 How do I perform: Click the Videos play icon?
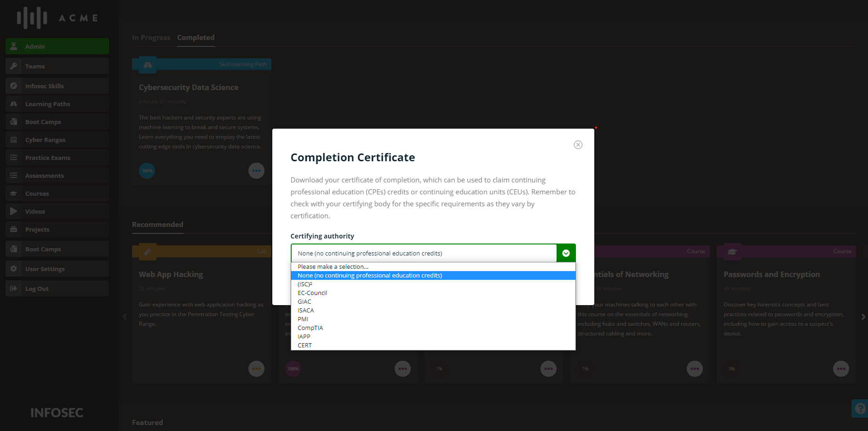(14, 211)
